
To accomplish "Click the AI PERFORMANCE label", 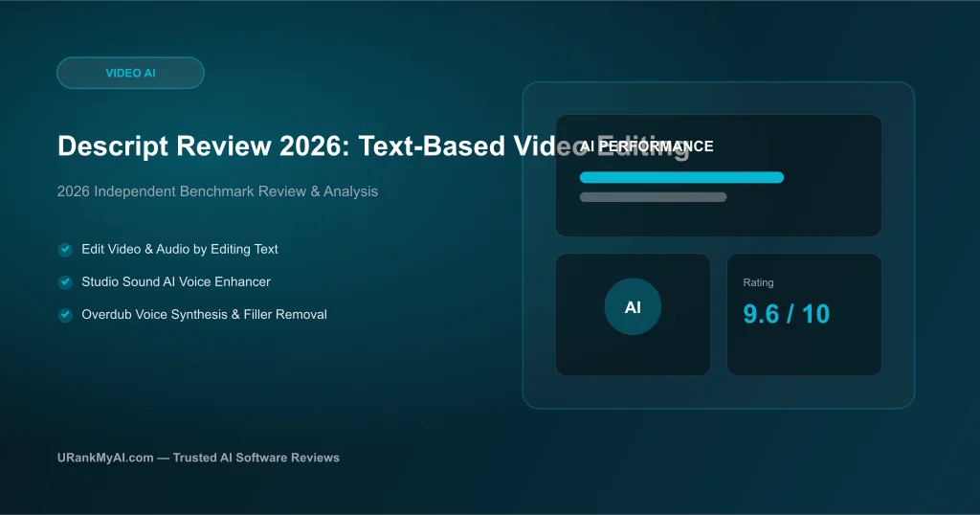I will click(647, 146).
